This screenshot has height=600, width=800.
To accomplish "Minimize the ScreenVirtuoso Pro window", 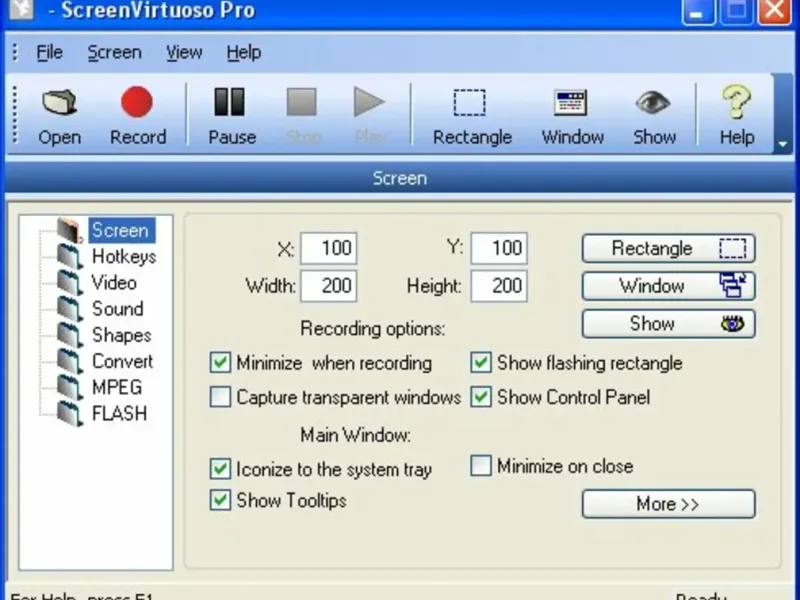I will (x=697, y=10).
